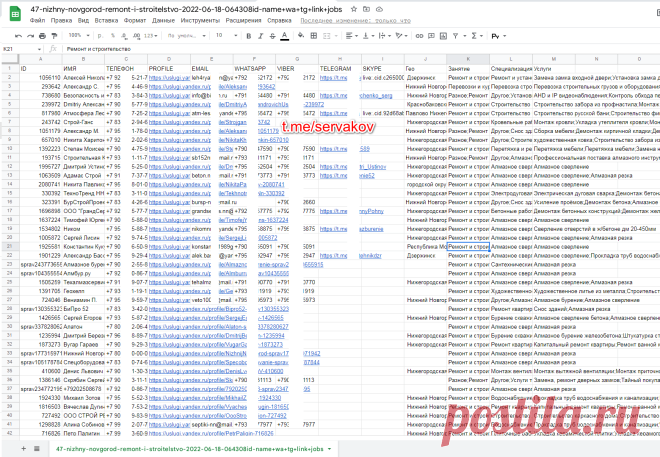The image size is (660, 457).
Task: Open the fill color bucket icon
Action: pos(301,36)
